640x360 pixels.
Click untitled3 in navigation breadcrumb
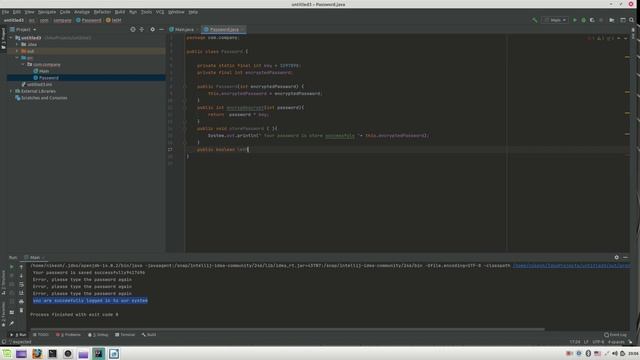tap(13, 20)
